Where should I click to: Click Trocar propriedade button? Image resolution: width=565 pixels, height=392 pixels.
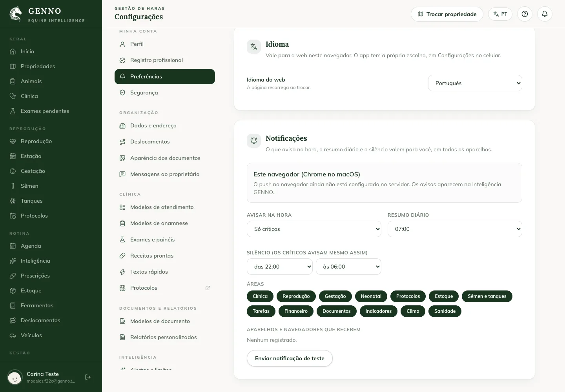pyautogui.click(x=447, y=14)
